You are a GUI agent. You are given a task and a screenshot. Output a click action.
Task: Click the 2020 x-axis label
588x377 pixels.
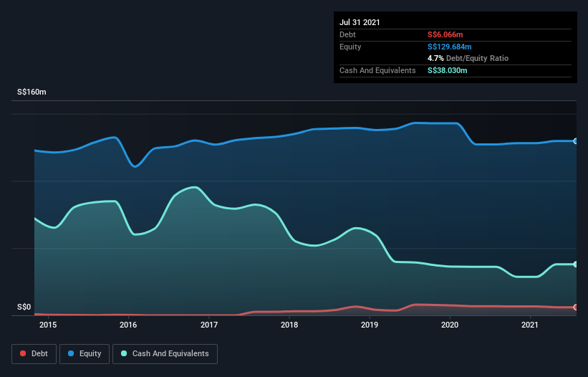point(450,325)
